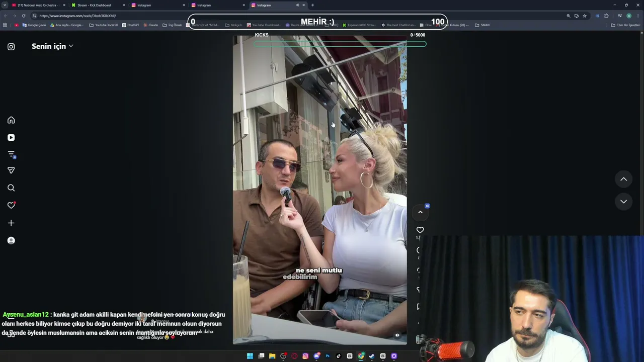The image size is (644, 362).
Task: Go to the next reel
Action: pyautogui.click(x=623, y=201)
